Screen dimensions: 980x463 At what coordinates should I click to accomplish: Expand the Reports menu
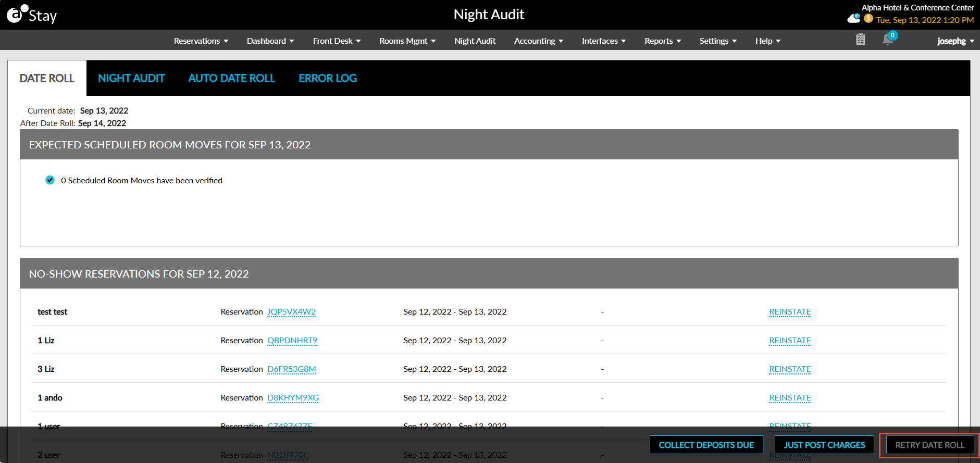coord(663,41)
